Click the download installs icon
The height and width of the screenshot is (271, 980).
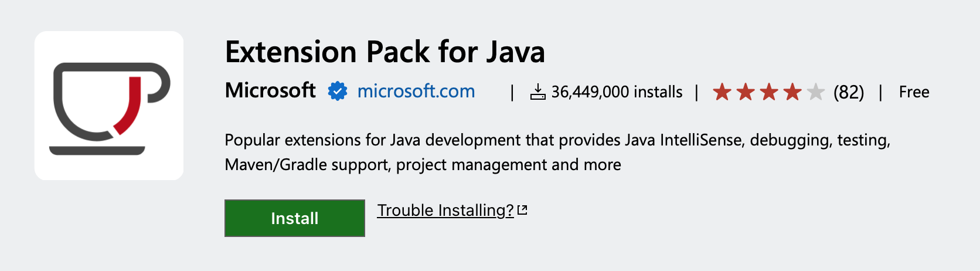click(x=537, y=92)
